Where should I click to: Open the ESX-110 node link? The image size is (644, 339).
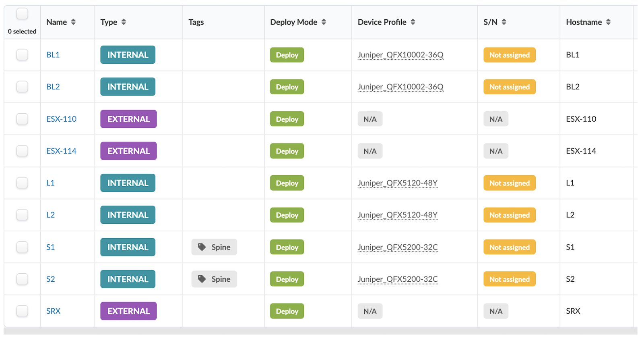click(61, 119)
